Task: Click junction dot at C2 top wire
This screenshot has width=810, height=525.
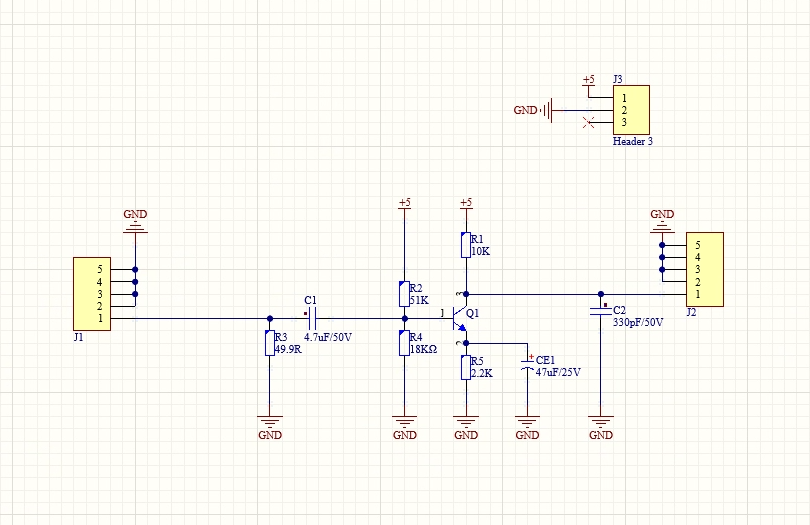Action: click(x=601, y=294)
